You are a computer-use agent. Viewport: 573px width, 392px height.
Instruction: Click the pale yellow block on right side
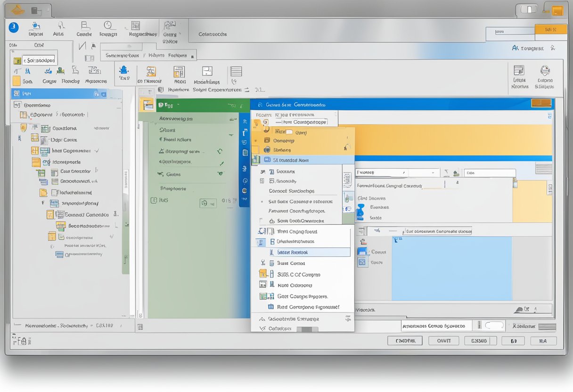[x=532, y=201]
